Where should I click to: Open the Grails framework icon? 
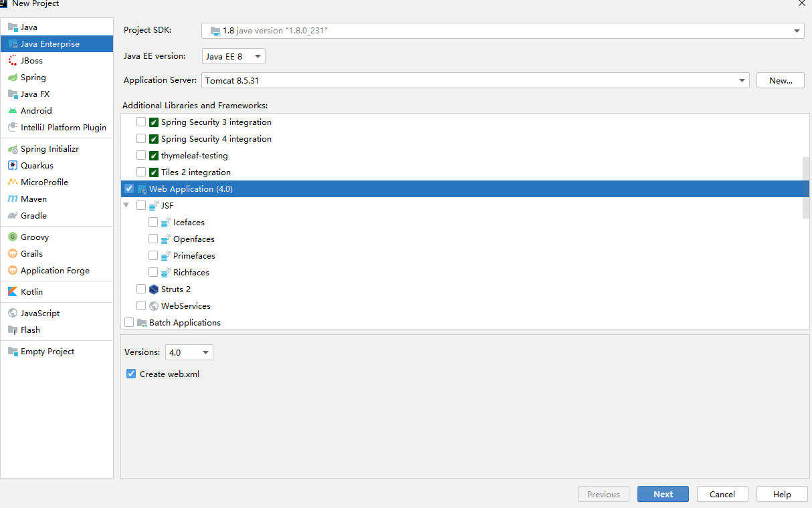click(14, 253)
